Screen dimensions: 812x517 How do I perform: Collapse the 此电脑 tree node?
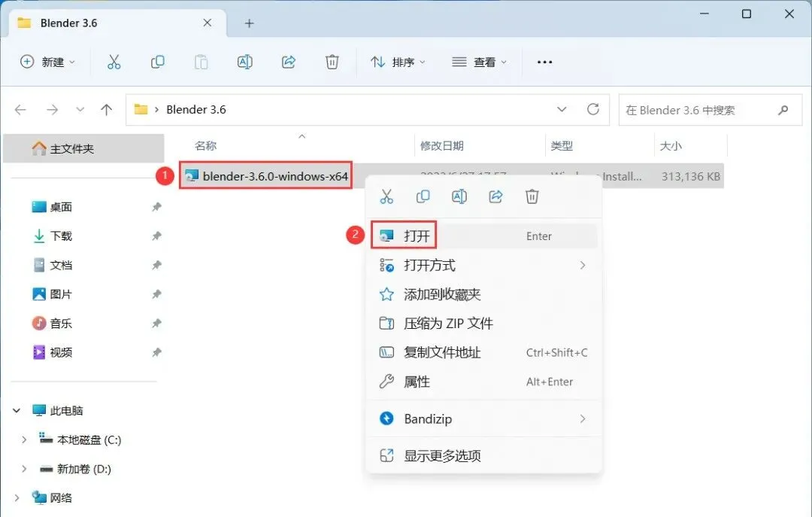[x=17, y=411]
